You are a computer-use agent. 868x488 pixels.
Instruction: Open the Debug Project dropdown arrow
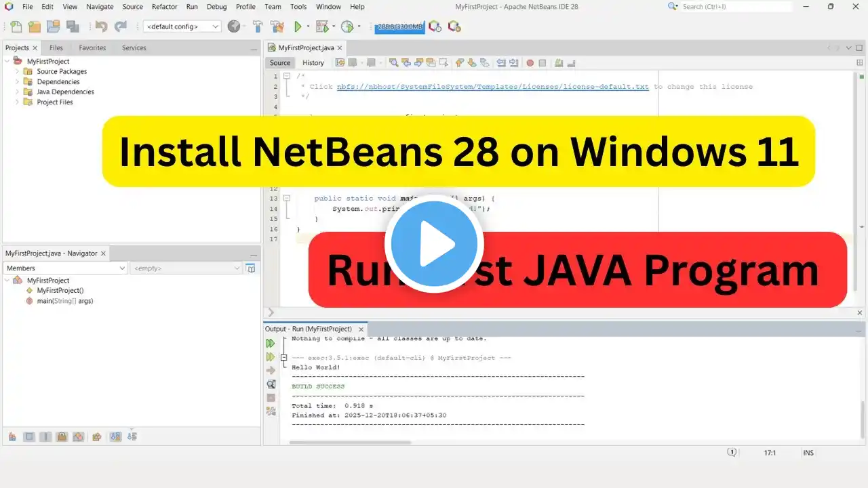(334, 26)
